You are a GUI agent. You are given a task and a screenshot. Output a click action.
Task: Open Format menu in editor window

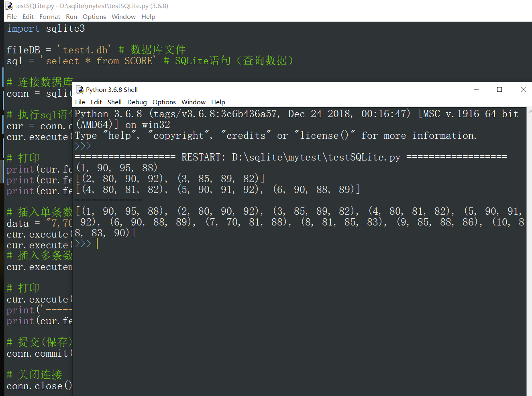coord(50,16)
